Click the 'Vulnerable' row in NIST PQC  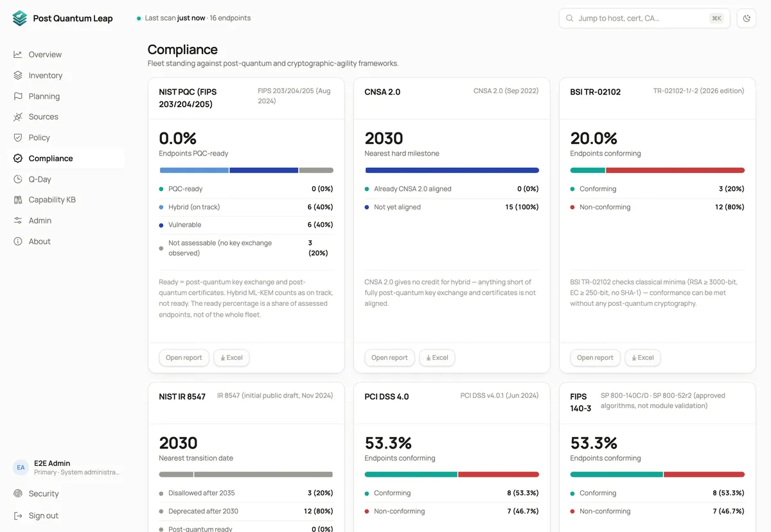pos(246,225)
